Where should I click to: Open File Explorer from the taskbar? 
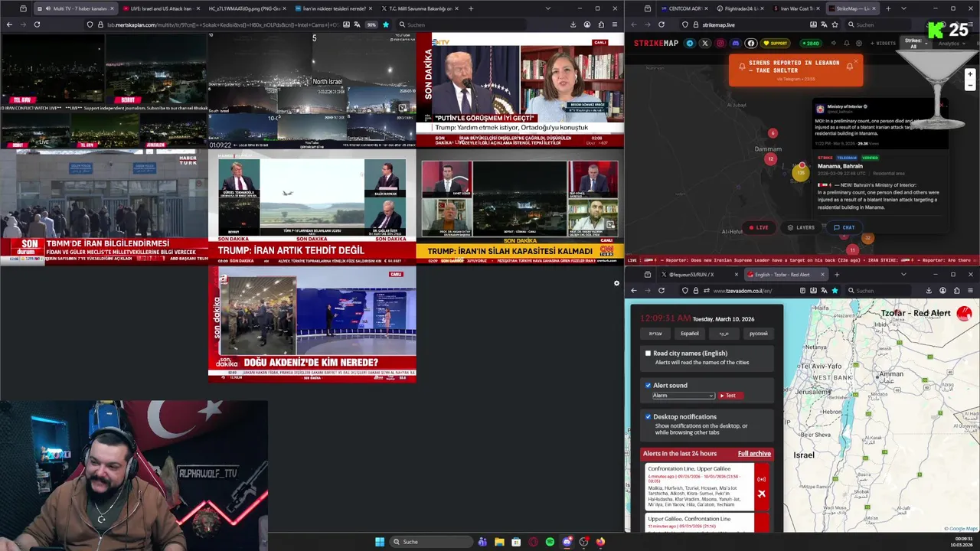[499, 542]
